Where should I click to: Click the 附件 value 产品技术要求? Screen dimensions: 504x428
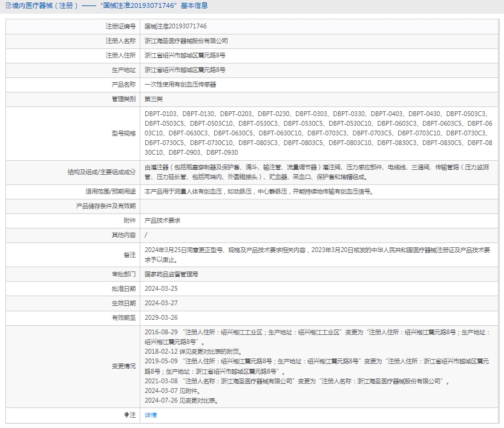point(162,221)
